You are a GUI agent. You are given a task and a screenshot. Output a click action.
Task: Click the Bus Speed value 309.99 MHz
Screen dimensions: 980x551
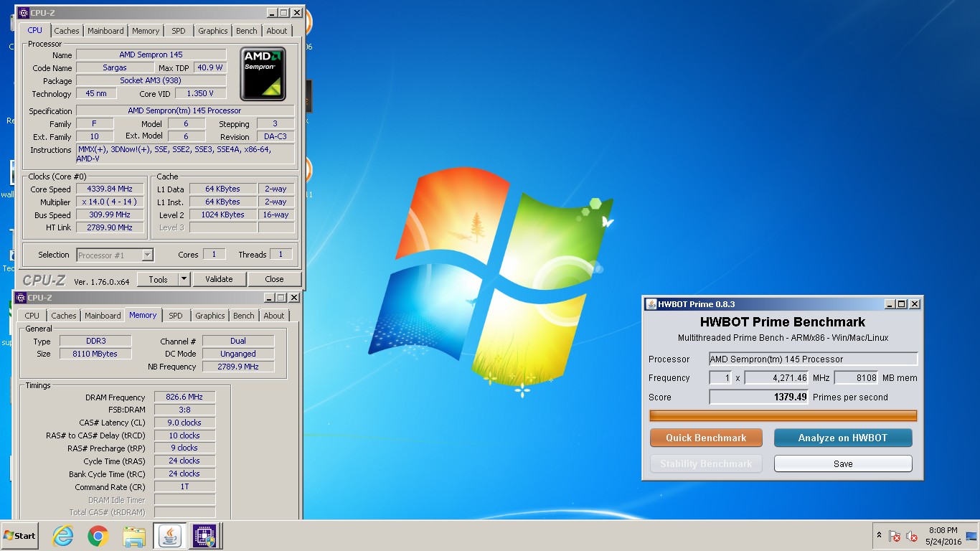pos(110,215)
